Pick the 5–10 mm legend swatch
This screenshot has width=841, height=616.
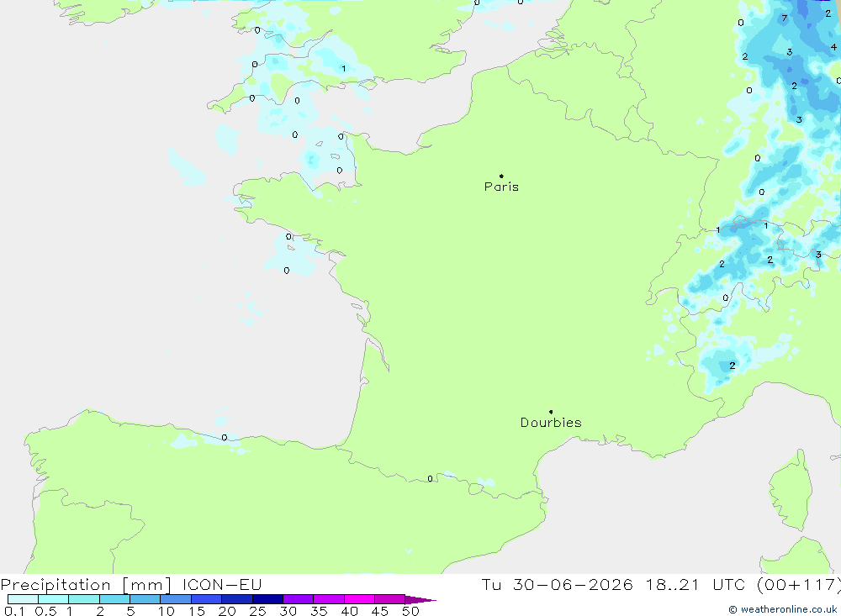145,599
